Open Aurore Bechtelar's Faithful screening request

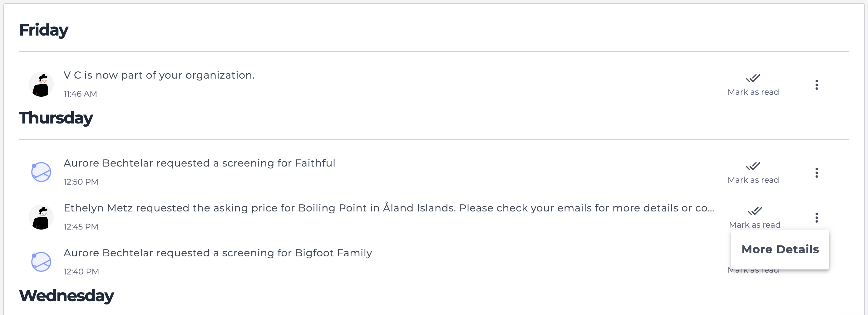(199, 163)
